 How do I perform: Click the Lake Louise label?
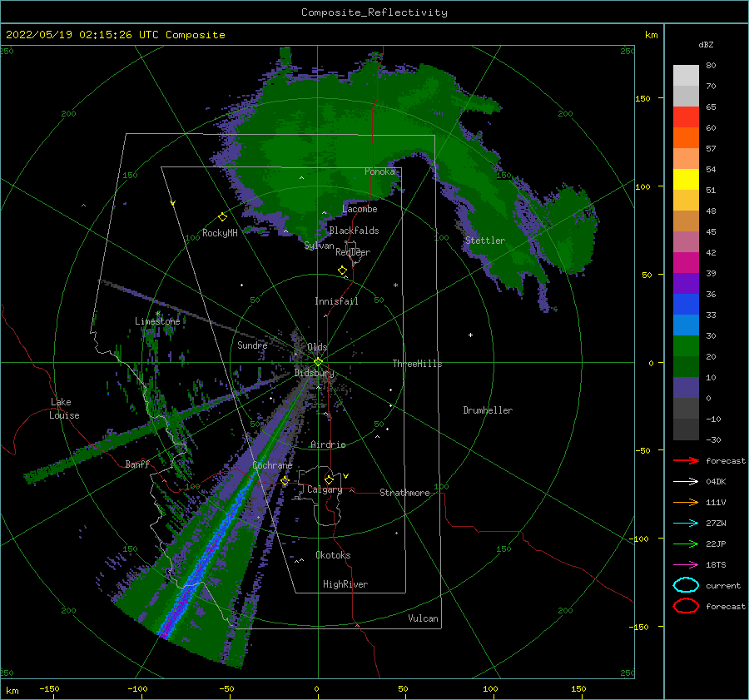coord(65,409)
